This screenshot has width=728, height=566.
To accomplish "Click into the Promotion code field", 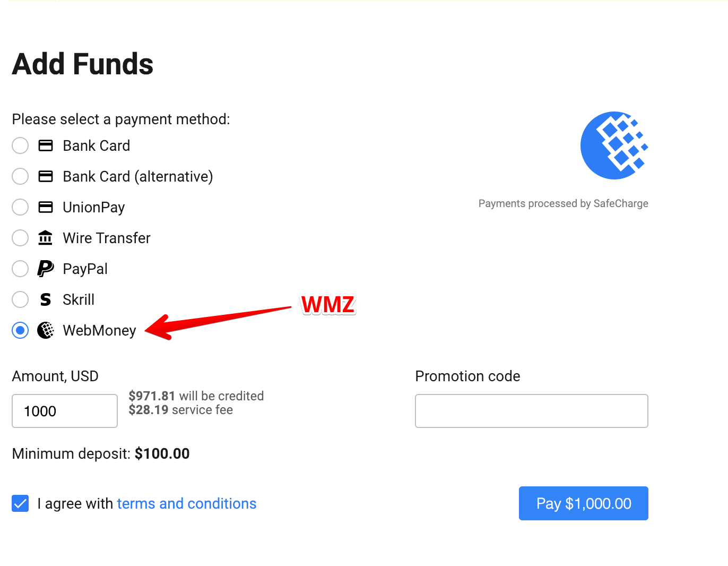I will tap(531, 411).
